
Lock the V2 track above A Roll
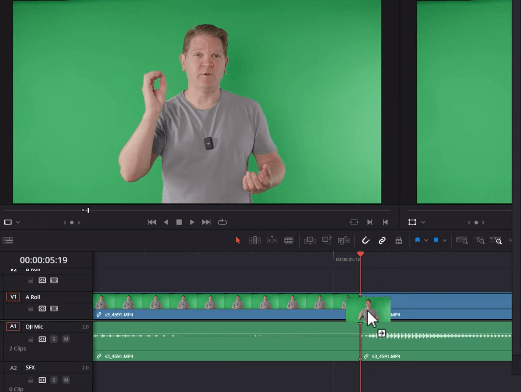tap(31, 280)
